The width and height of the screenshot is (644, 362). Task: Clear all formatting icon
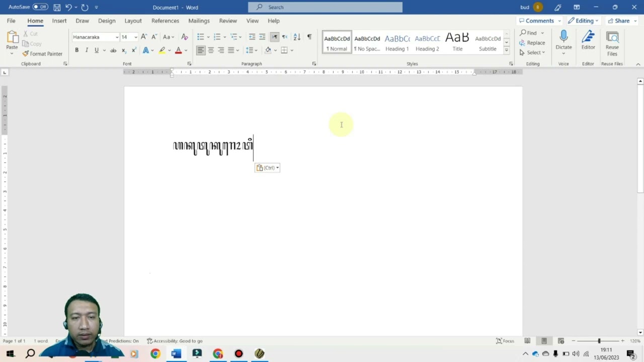click(x=185, y=37)
